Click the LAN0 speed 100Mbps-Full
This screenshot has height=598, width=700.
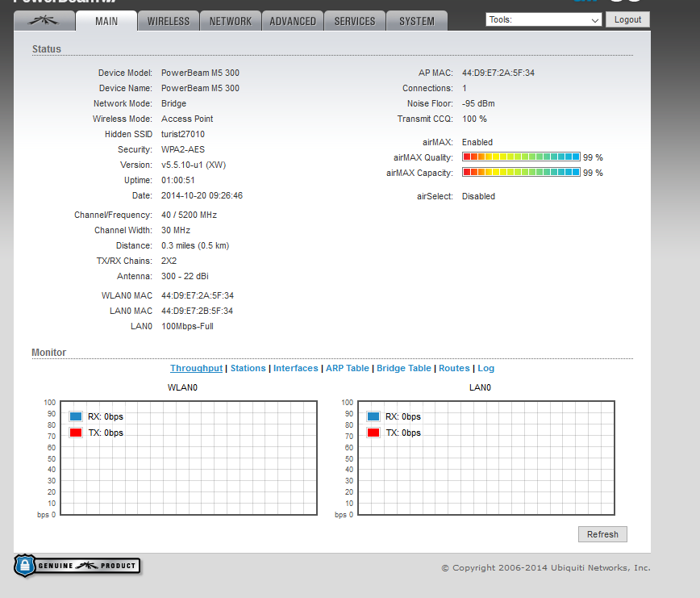tap(187, 327)
